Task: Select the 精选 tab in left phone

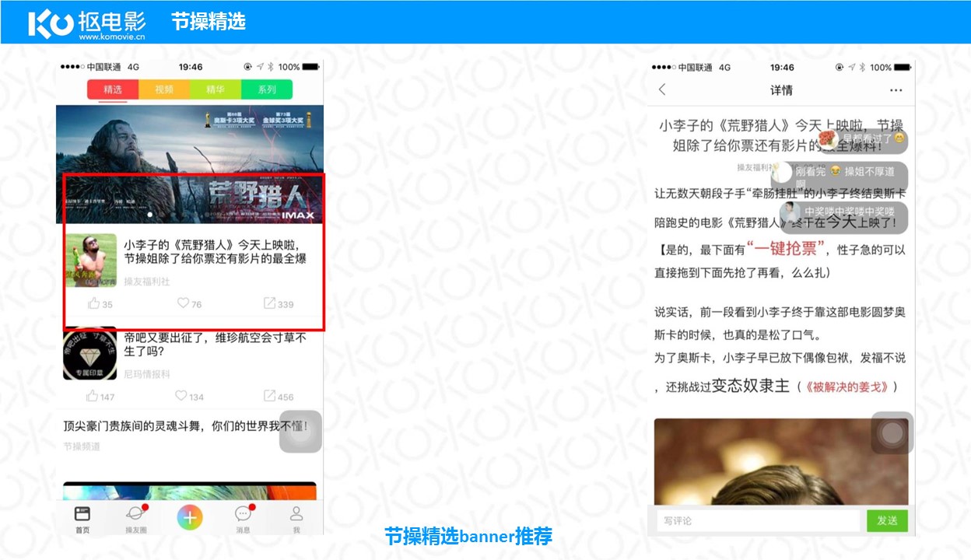Action: coord(113,89)
